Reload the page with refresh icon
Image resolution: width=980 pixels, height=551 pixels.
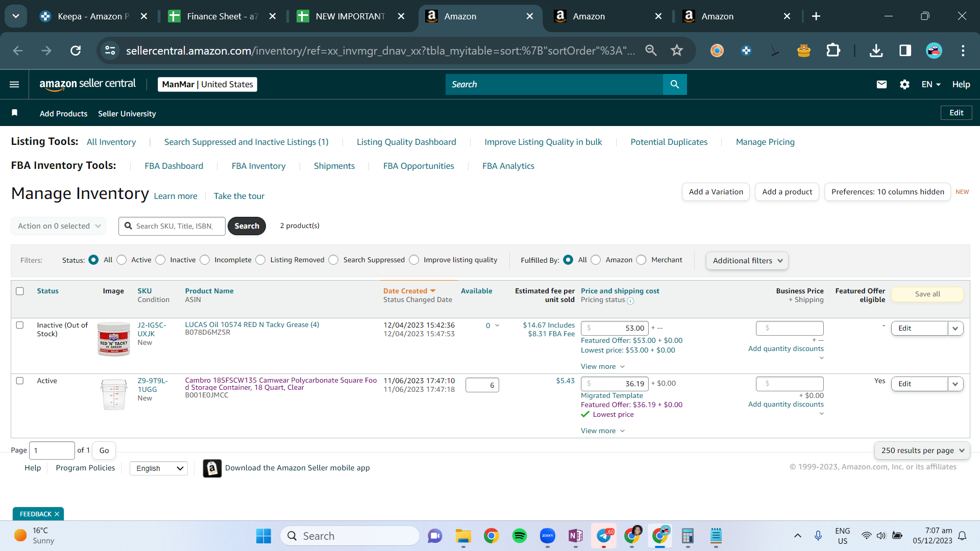[76, 51]
